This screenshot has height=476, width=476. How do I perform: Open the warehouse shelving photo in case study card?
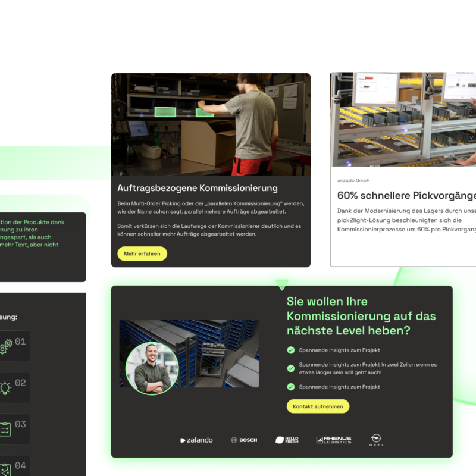(x=403, y=120)
